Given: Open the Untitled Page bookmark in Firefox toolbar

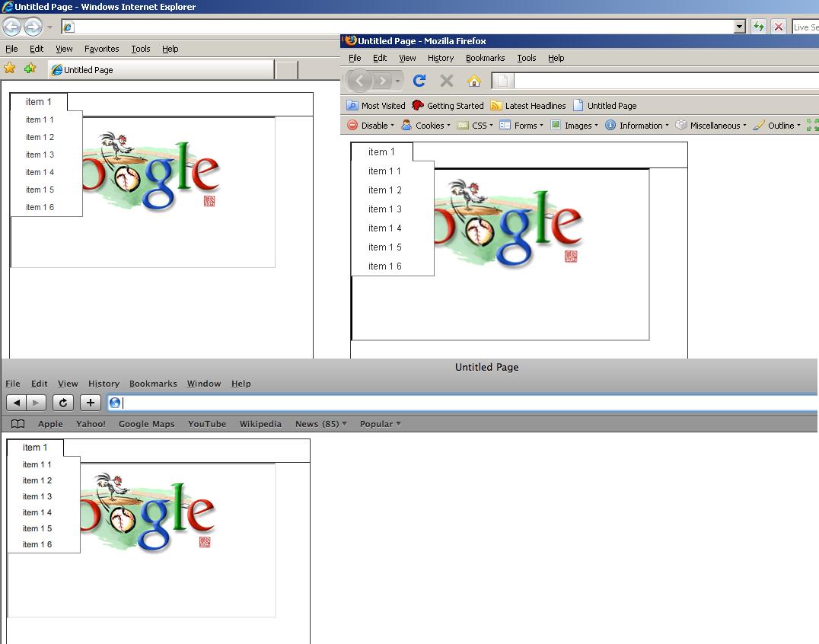Looking at the screenshot, I should tap(605, 106).
